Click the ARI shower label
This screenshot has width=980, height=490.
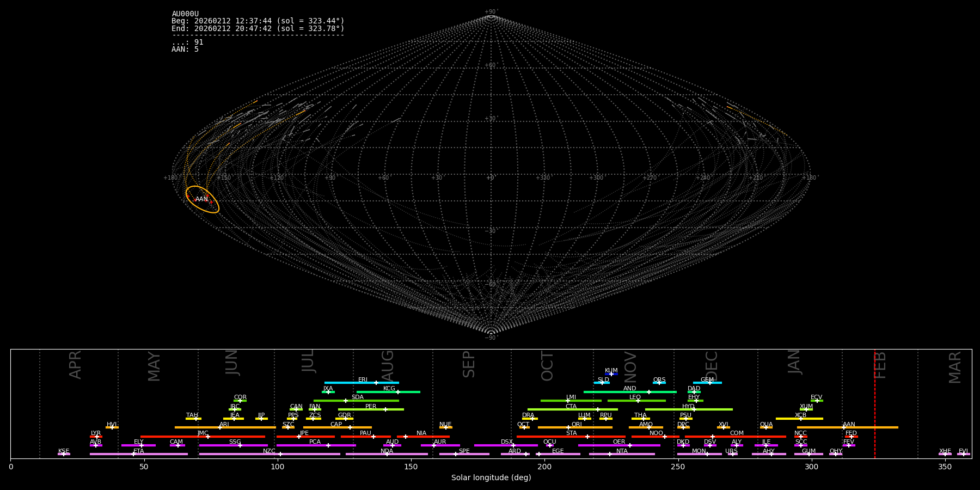pyautogui.click(x=224, y=425)
